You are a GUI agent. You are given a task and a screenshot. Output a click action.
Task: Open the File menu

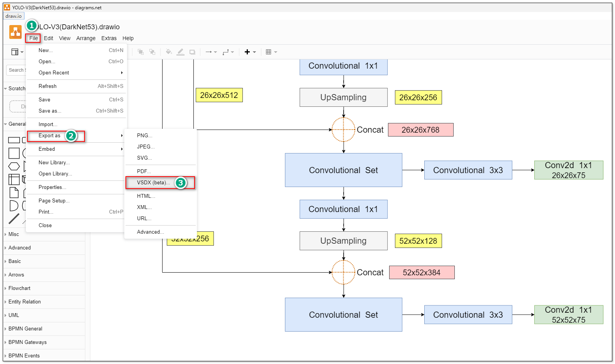click(x=34, y=38)
